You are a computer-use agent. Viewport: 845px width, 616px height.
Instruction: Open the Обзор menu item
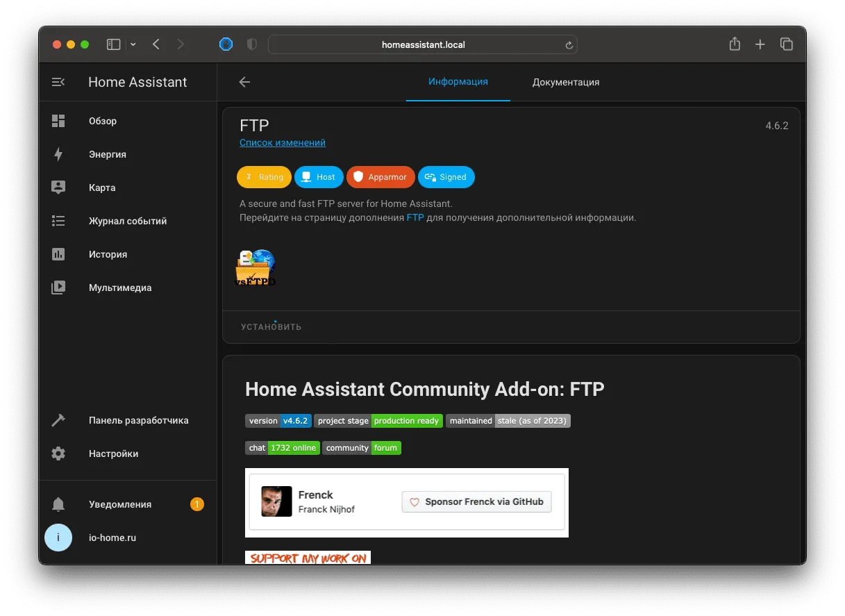pyautogui.click(x=128, y=121)
